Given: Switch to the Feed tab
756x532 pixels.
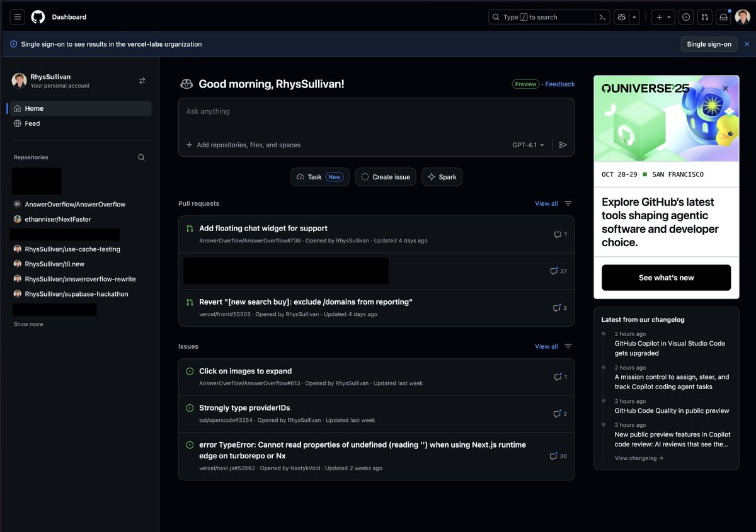Looking at the screenshot, I should [x=31, y=123].
